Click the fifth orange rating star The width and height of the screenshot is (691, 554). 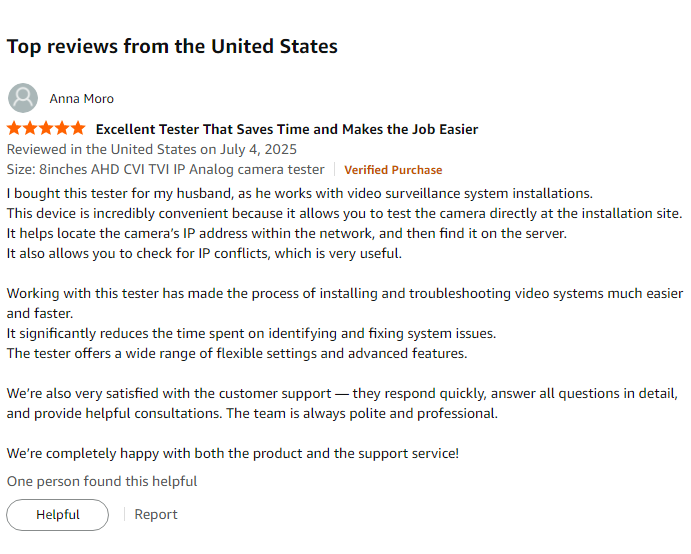coord(78,128)
